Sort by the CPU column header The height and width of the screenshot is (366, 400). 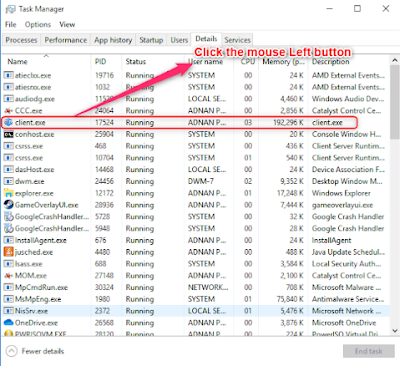coord(246,62)
